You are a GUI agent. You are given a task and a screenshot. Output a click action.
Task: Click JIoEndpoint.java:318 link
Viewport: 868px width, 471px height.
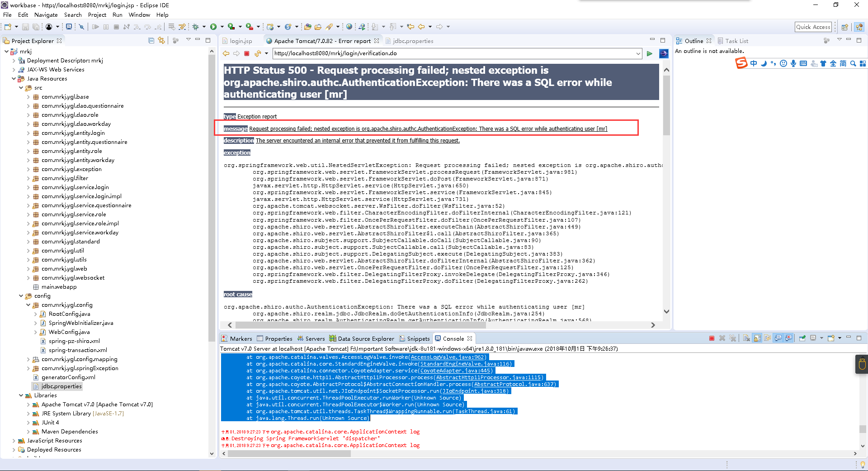(x=475, y=391)
